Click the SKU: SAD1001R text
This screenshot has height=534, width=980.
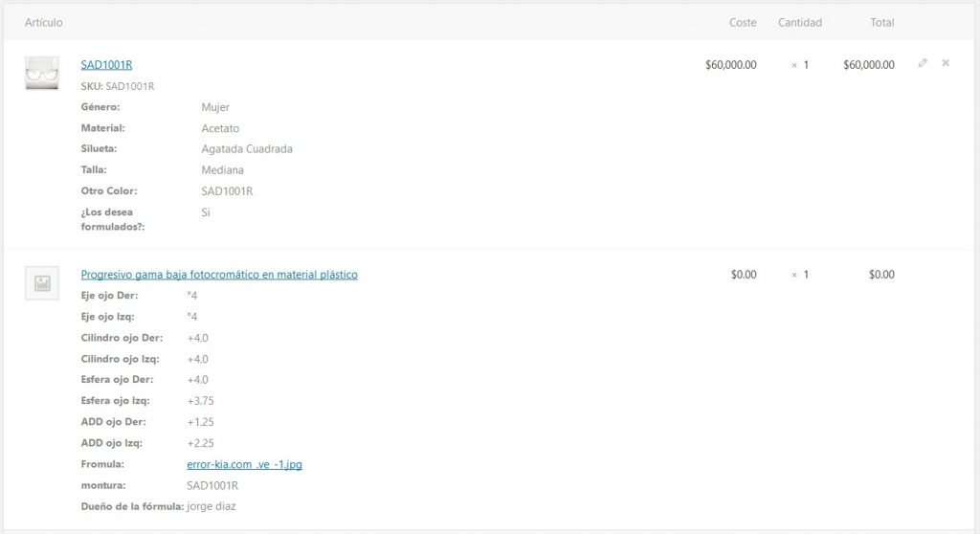point(118,86)
